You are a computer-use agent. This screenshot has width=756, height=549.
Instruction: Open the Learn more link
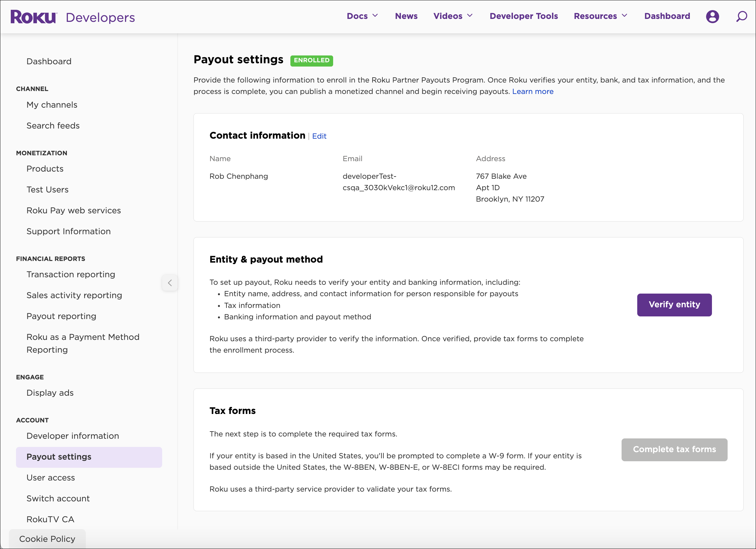pos(533,91)
